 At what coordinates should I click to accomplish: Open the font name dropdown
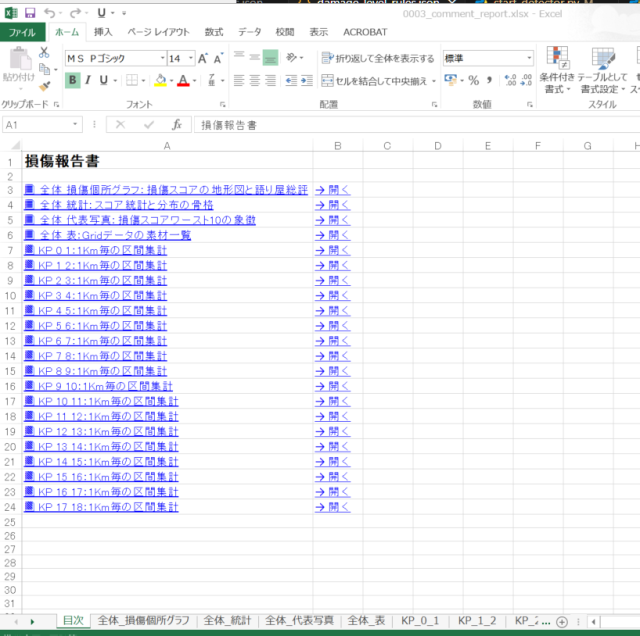pos(162,58)
